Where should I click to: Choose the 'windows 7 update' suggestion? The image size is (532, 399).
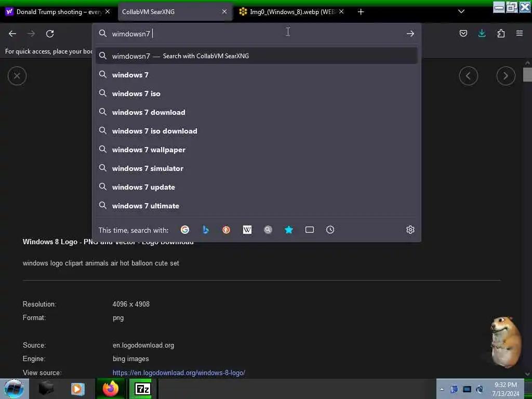257,187
